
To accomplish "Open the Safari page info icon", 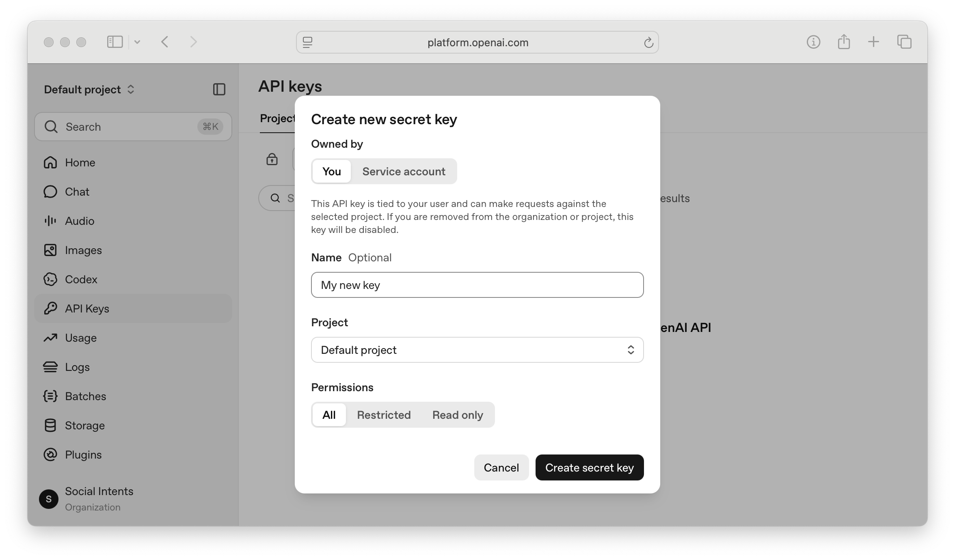I will pyautogui.click(x=813, y=42).
